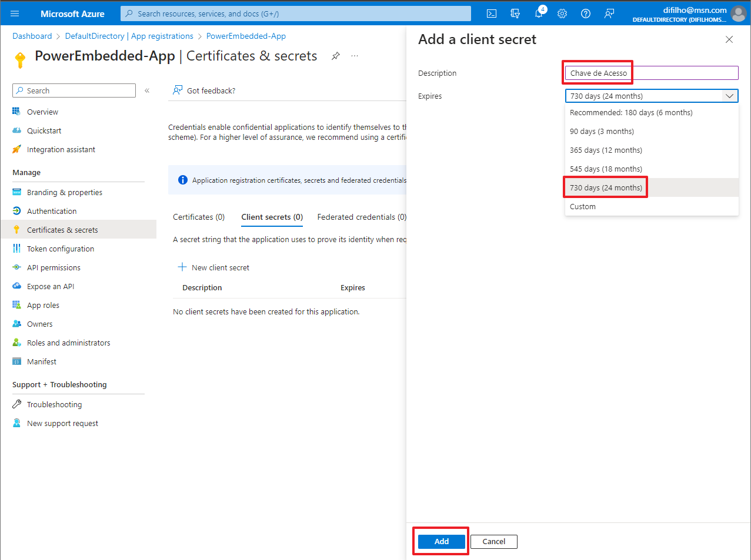Open the feedback icon in header
This screenshot has height=560, width=751.
click(x=609, y=14)
